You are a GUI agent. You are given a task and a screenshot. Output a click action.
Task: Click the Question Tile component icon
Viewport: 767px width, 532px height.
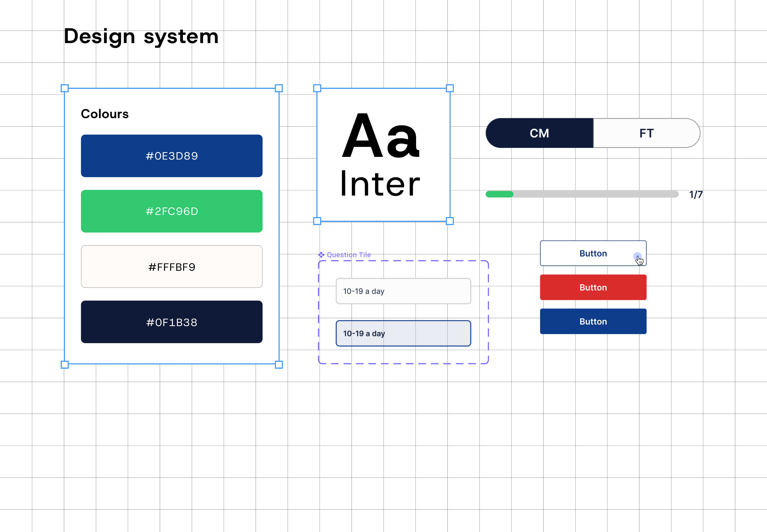click(x=321, y=255)
